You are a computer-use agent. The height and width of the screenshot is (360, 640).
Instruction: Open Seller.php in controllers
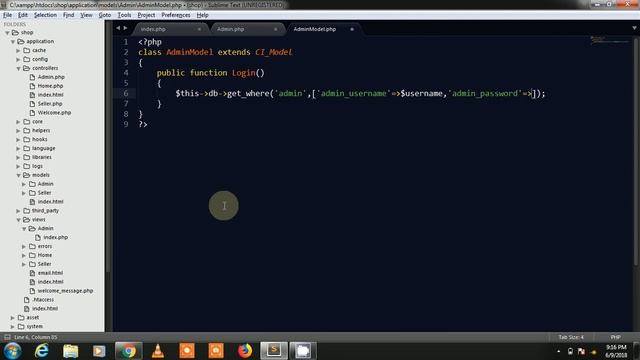pos(50,104)
